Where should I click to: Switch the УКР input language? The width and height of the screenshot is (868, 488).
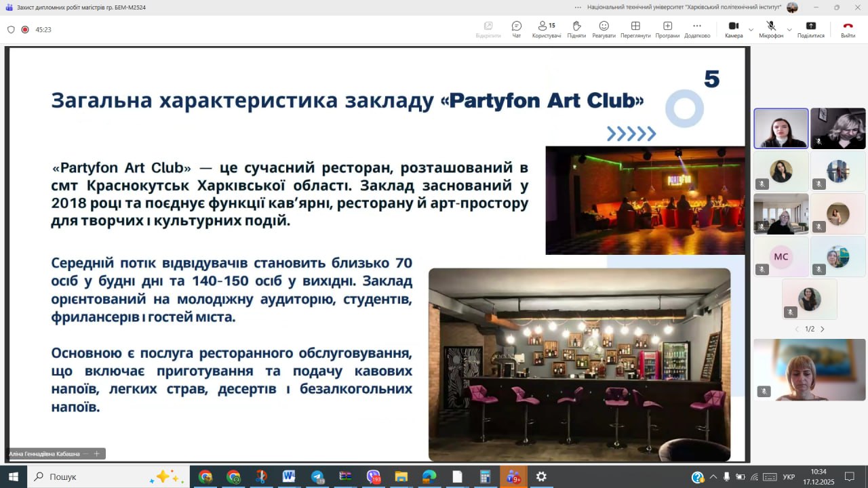[x=789, y=476]
